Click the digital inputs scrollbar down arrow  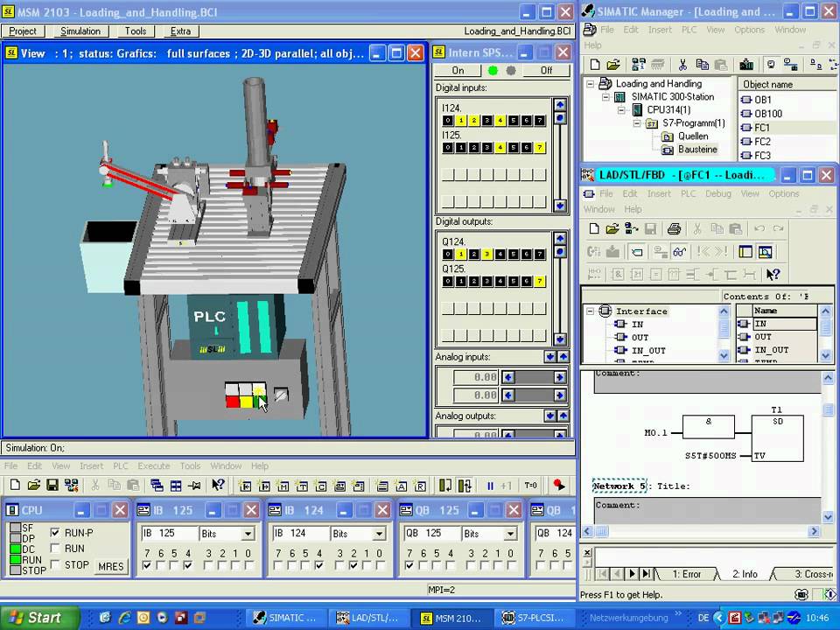pyautogui.click(x=560, y=205)
